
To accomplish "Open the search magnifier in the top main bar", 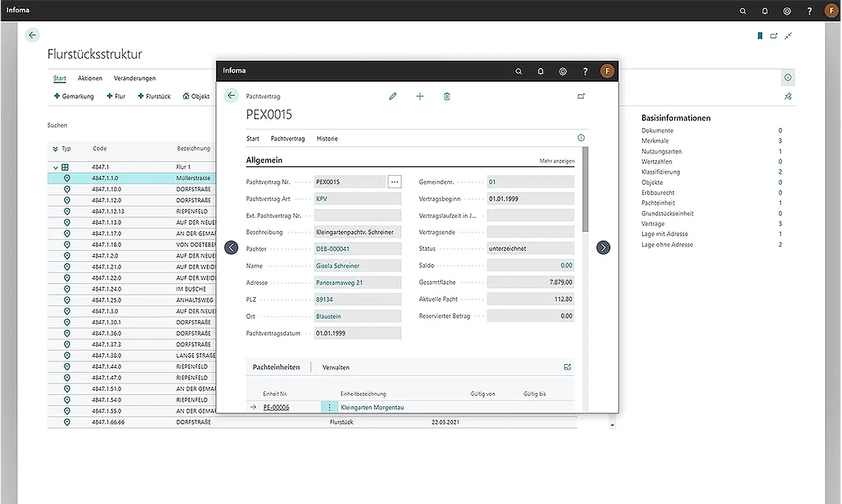I will pos(743,11).
